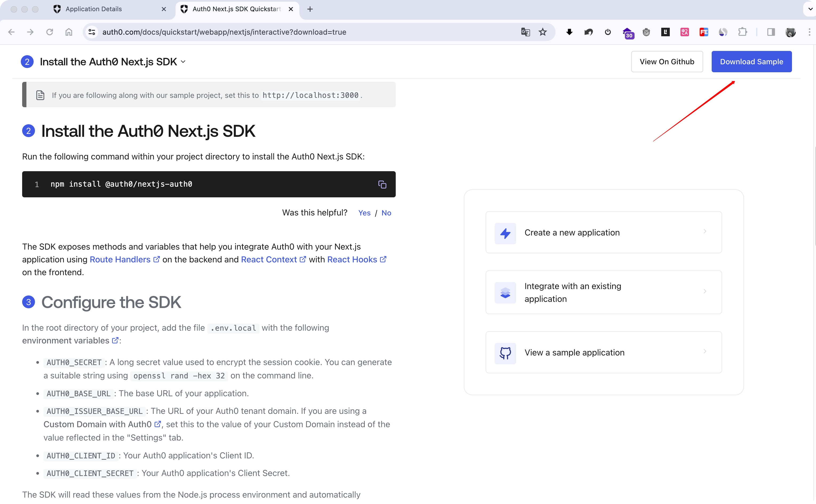Select the power-button extension icon
816x504 pixels.
tap(607, 32)
